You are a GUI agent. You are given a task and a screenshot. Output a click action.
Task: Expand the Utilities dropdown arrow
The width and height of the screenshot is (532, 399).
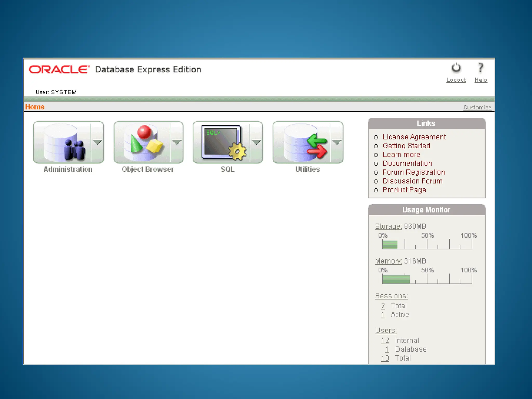pos(337,142)
